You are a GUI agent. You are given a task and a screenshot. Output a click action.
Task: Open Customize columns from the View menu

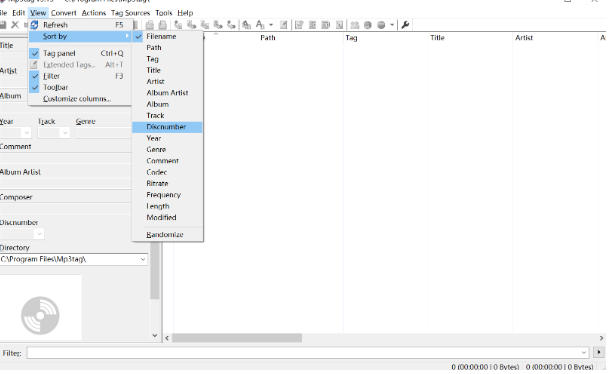click(x=76, y=99)
